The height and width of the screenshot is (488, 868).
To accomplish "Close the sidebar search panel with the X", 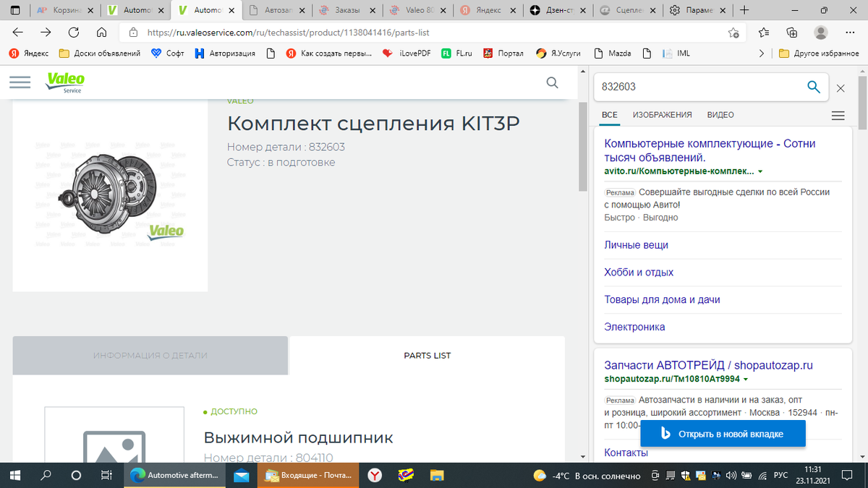I will click(x=841, y=88).
